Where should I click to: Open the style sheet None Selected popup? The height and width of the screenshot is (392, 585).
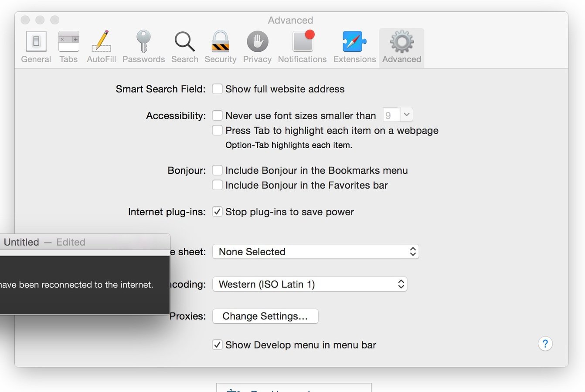click(316, 252)
